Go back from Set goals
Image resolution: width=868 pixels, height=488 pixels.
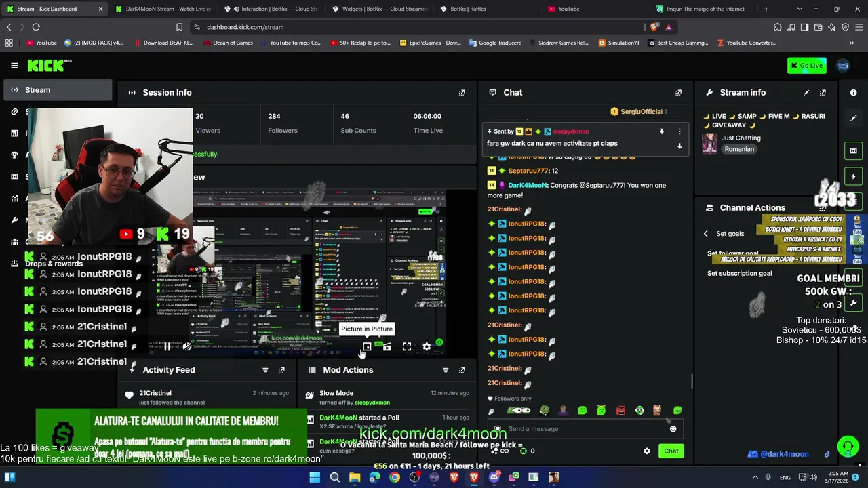(x=706, y=234)
